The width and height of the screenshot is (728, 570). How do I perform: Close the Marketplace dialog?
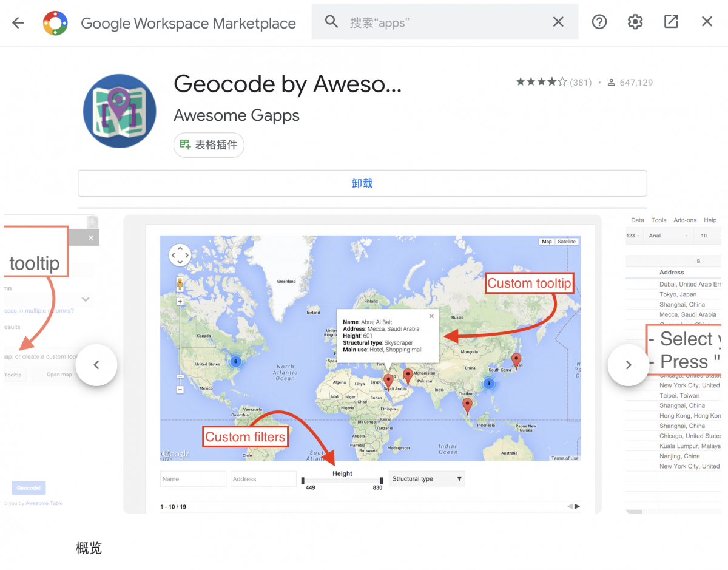click(x=707, y=22)
